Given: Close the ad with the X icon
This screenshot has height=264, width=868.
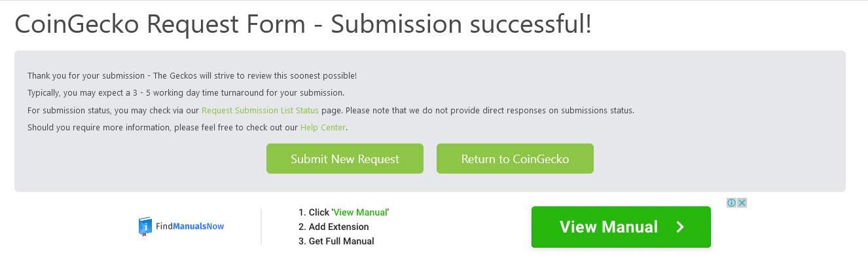Looking at the screenshot, I should [x=742, y=203].
